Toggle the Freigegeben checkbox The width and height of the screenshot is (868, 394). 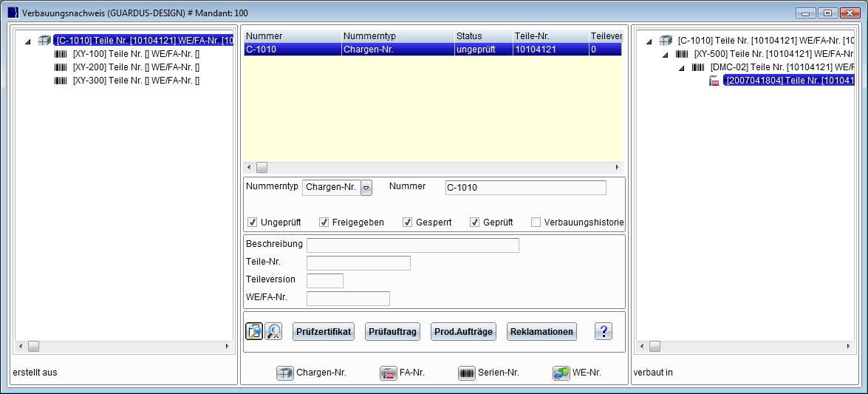tap(324, 223)
